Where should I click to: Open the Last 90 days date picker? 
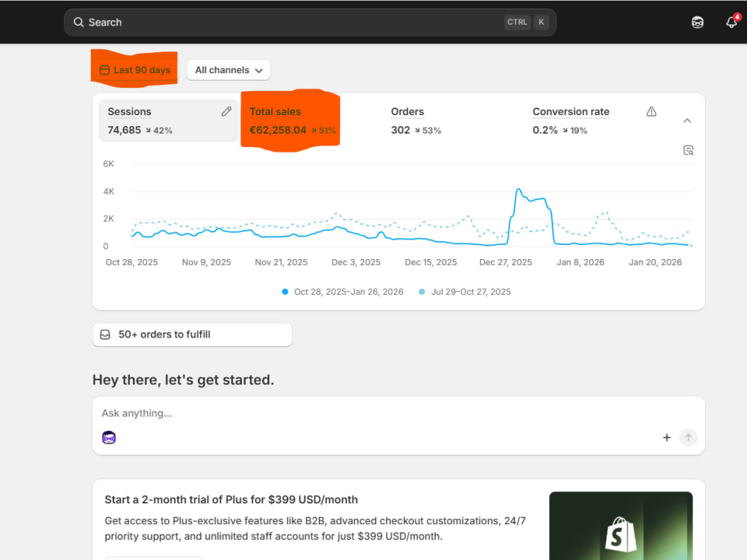tap(134, 70)
